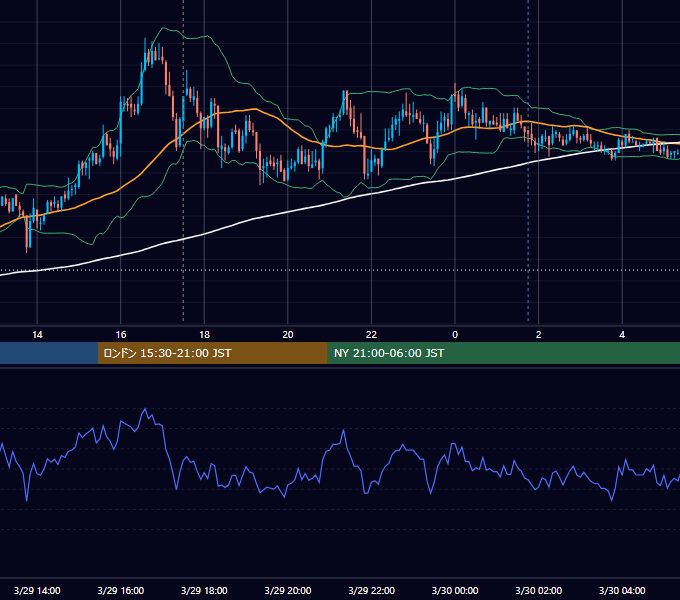
Task: Click the 3/30 00:00 date label
Action: [455, 590]
